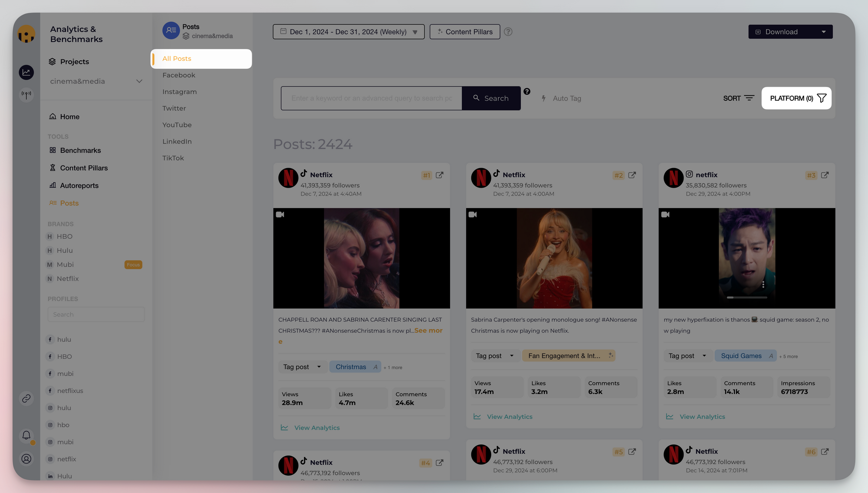
Task: Open Tag post dropdown on post #3
Action: point(687,355)
